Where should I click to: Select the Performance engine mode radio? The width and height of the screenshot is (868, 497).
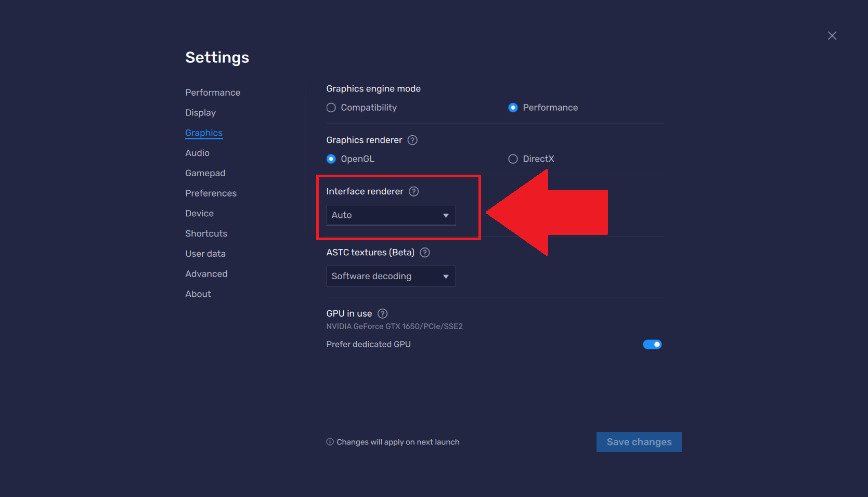513,108
